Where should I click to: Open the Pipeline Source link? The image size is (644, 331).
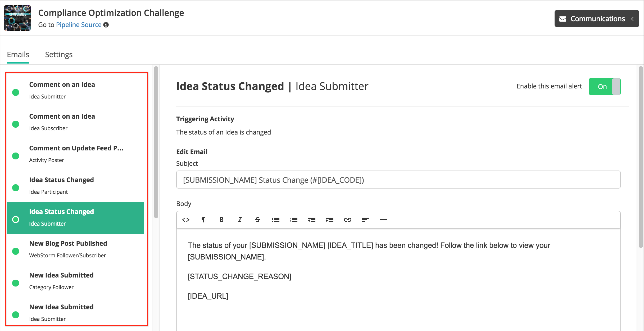coord(79,25)
